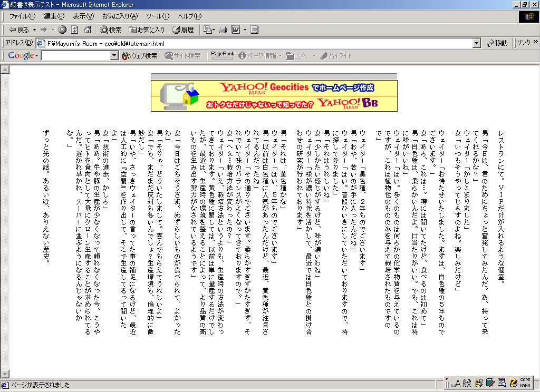The image size is (540, 392).
Task: Open Edit button dropdown arrow
Action: [x=245, y=30]
